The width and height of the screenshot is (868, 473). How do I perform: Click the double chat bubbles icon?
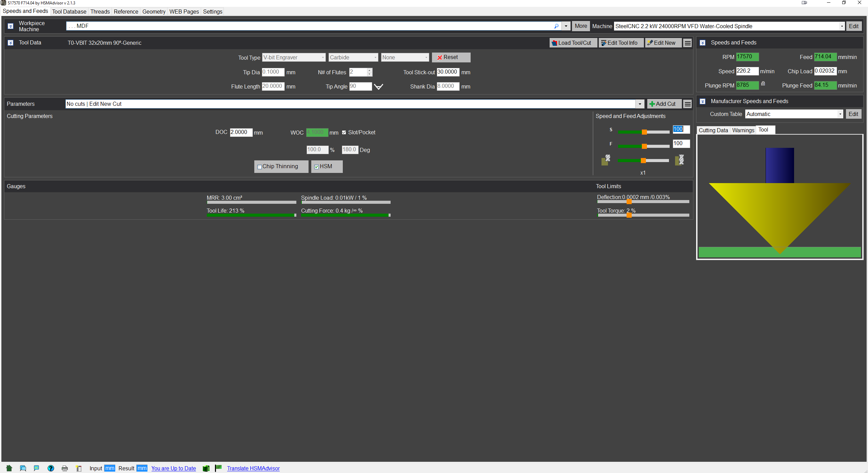click(x=23, y=468)
